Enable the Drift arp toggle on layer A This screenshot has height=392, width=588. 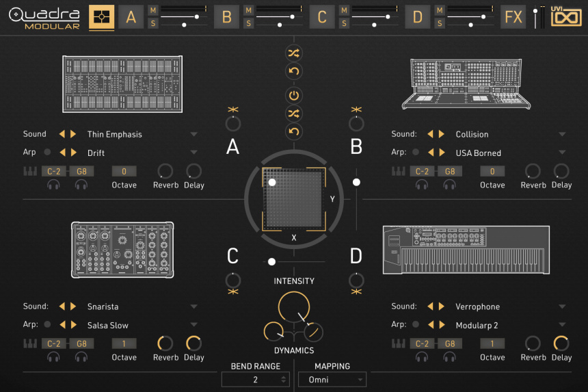[x=47, y=152]
